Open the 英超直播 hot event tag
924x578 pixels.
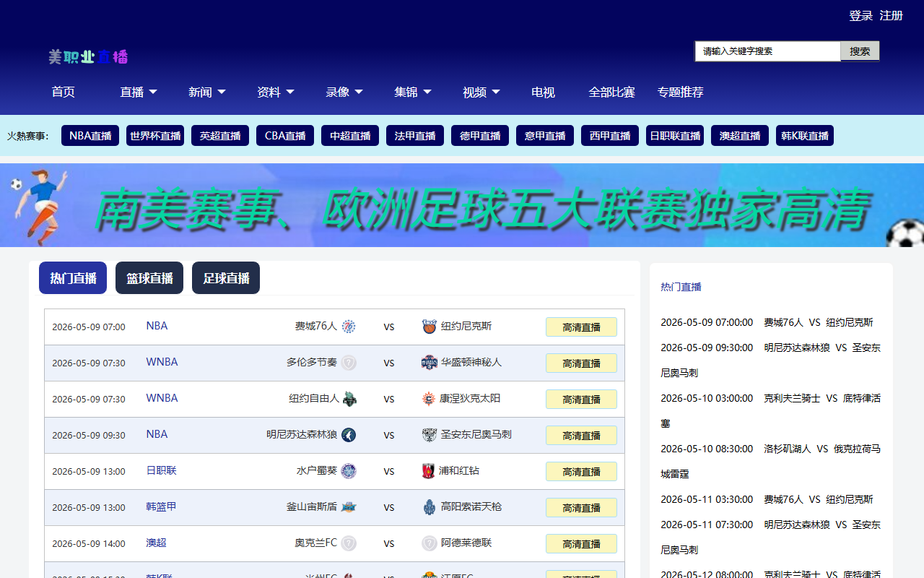tap(220, 136)
